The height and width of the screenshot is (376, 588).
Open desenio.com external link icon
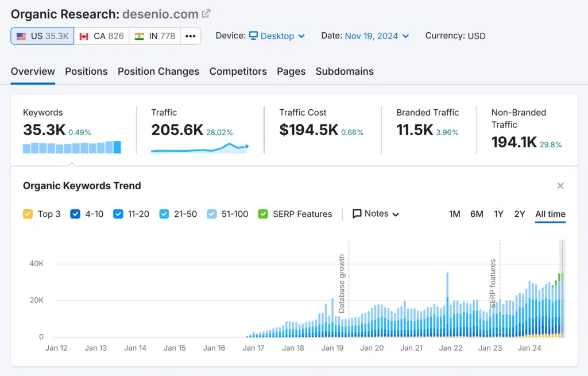click(206, 14)
